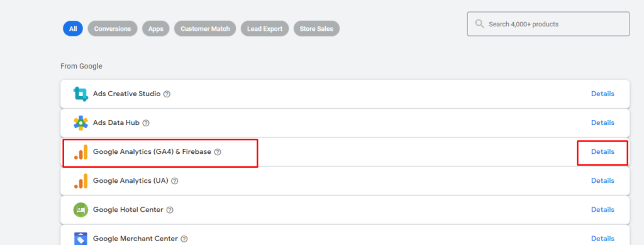Open Details for Ads Data Hub
Image resolution: width=644 pixels, height=245 pixels.
[602, 122]
